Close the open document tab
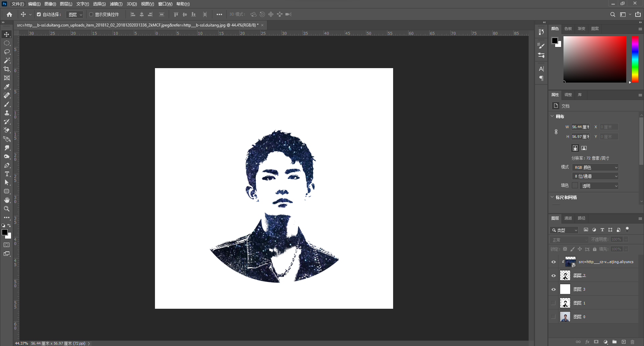This screenshot has width=644, height=346. pyautogui.click(x=262, y=25)
